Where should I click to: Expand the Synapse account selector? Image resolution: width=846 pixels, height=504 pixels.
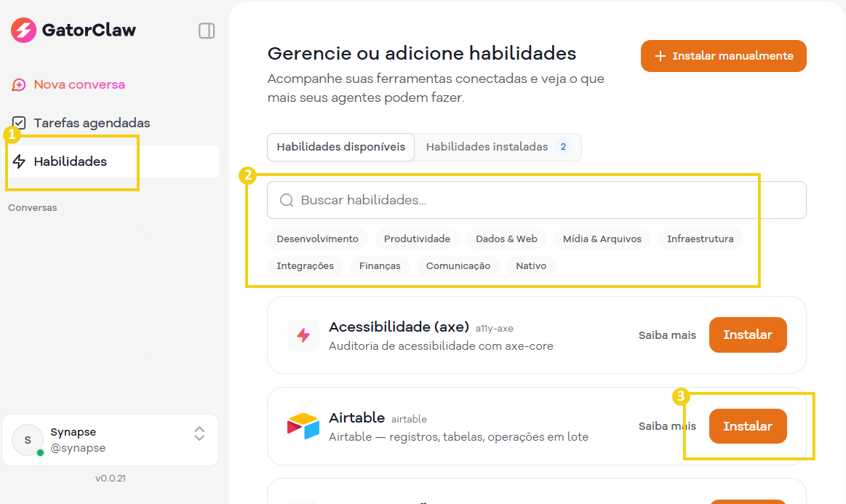tap(199, 439)
